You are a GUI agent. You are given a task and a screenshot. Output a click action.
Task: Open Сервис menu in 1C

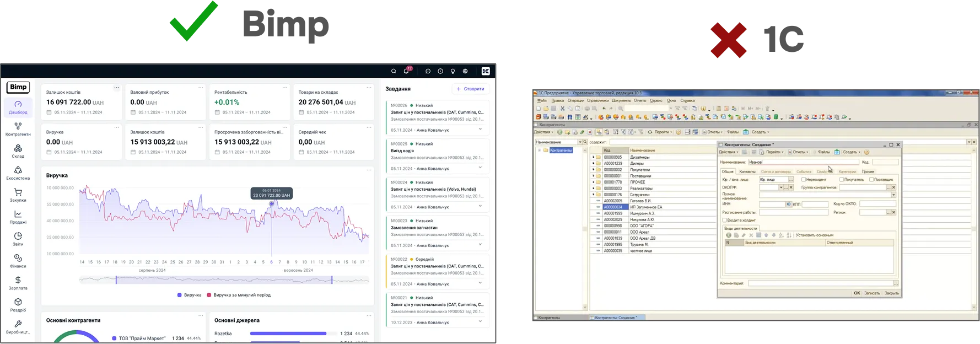656,100
